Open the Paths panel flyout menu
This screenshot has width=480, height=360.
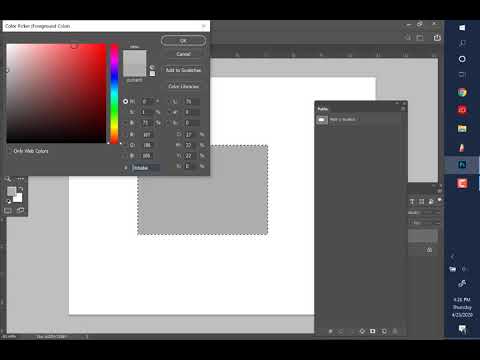click(x=403, y=109)
